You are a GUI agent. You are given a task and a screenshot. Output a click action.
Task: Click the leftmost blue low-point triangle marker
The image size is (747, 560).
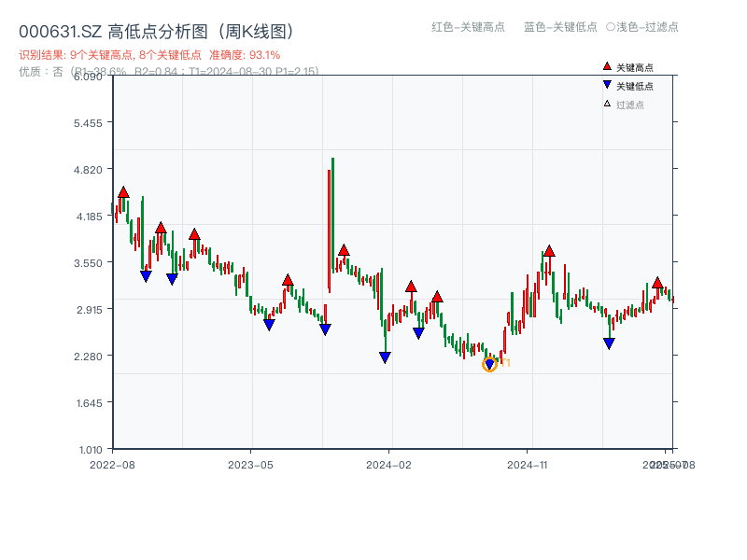[145, 274]
